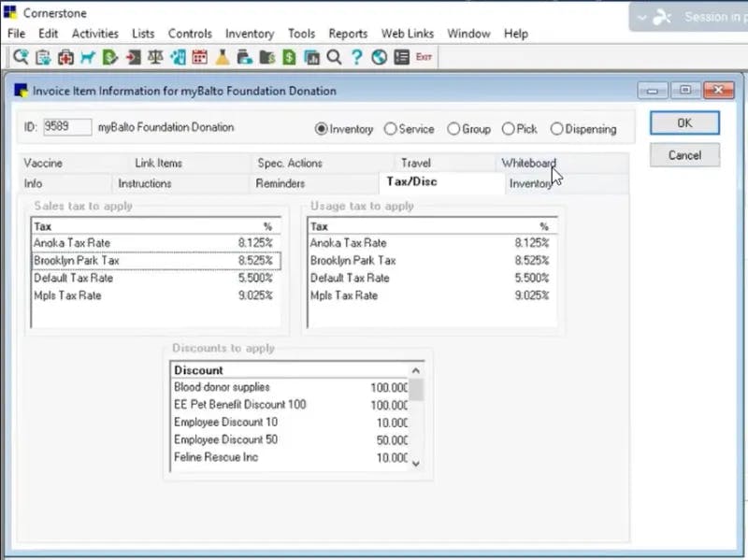Click the dark list toolbar icon
The image size is (748, 560).
click(401, 57)
